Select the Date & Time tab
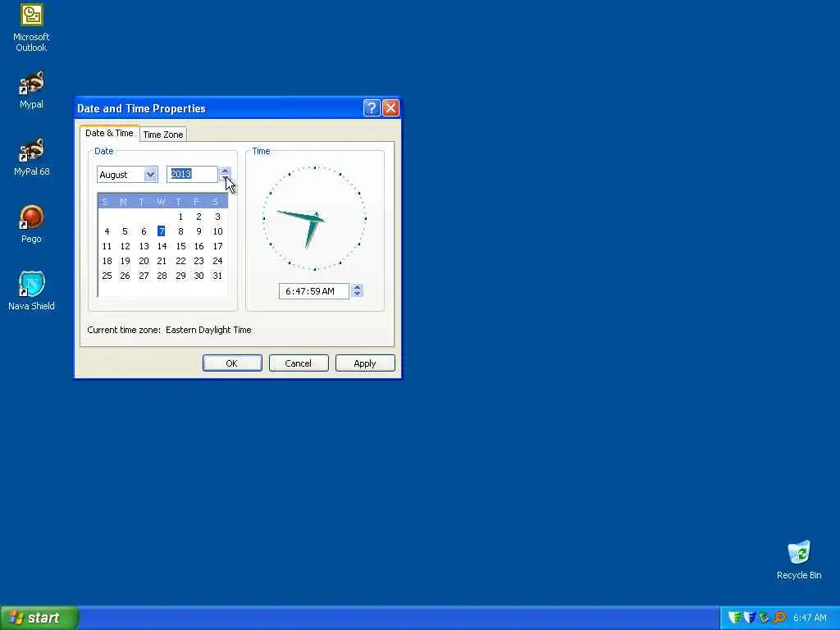 coord(109,133)
